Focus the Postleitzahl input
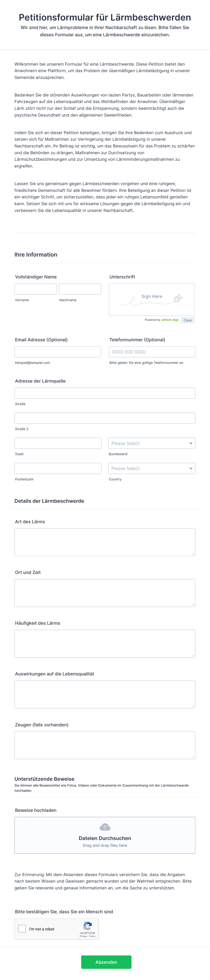Screen dimensions: 210x980 58,468
